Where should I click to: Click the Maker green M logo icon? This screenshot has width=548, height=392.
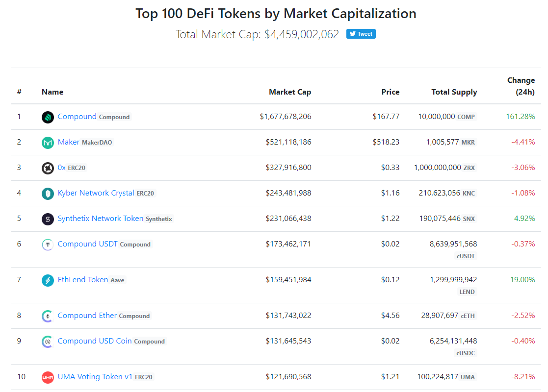[x=48, y=143]
